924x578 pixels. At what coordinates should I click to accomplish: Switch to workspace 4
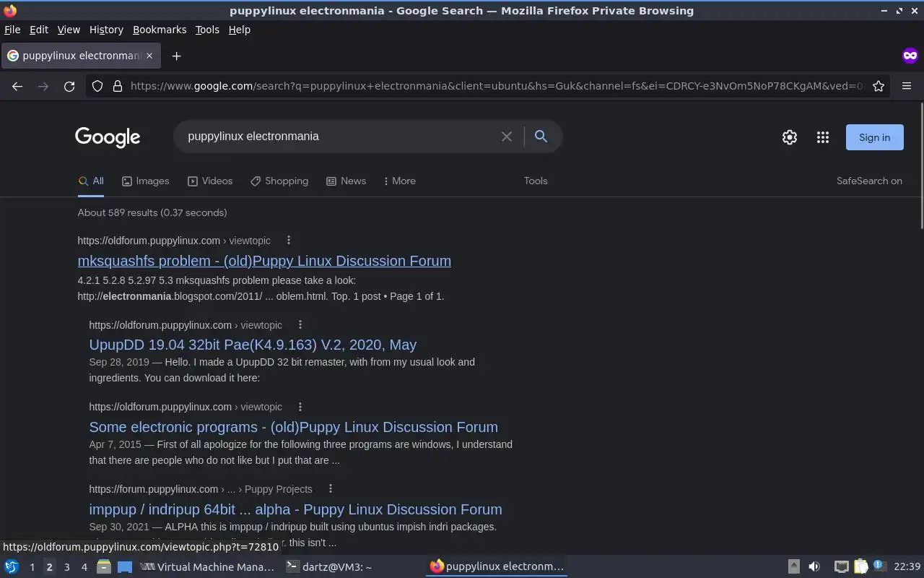tap(84, 567)
